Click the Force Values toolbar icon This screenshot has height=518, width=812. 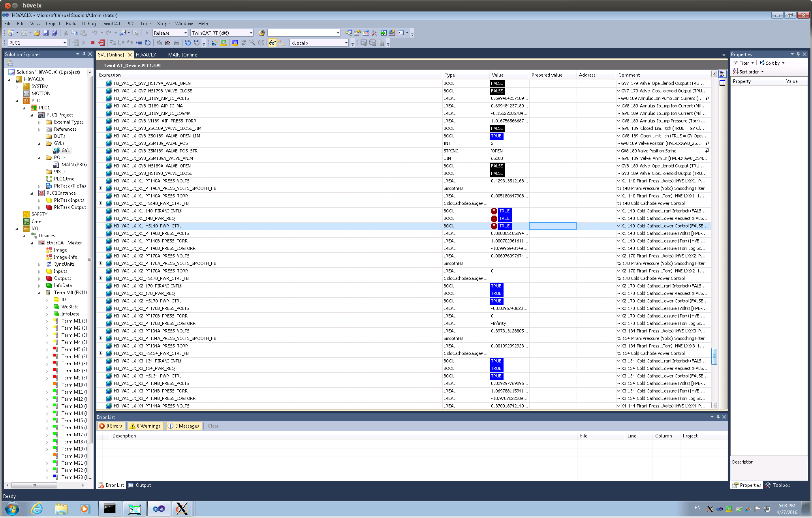[168, 43]
